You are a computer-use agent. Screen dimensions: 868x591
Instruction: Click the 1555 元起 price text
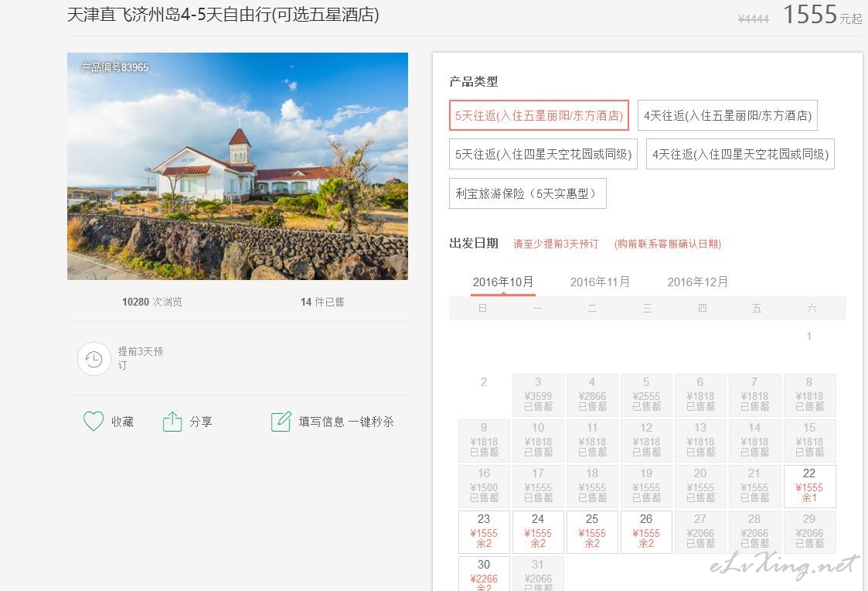click(822, 15)
